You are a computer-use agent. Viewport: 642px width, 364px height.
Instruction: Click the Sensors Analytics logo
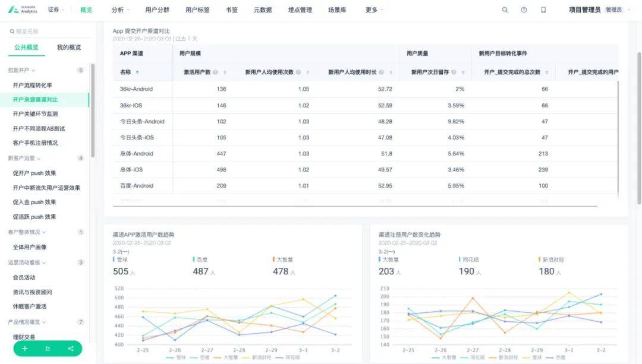[13, 10]
